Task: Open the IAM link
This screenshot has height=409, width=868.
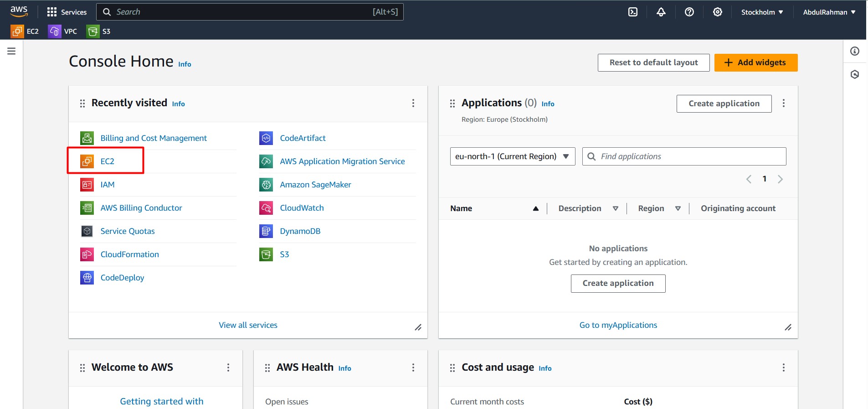Action: click(108, 185)
